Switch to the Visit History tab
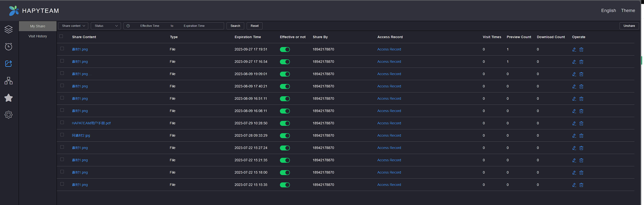 (x=38, y=36)
